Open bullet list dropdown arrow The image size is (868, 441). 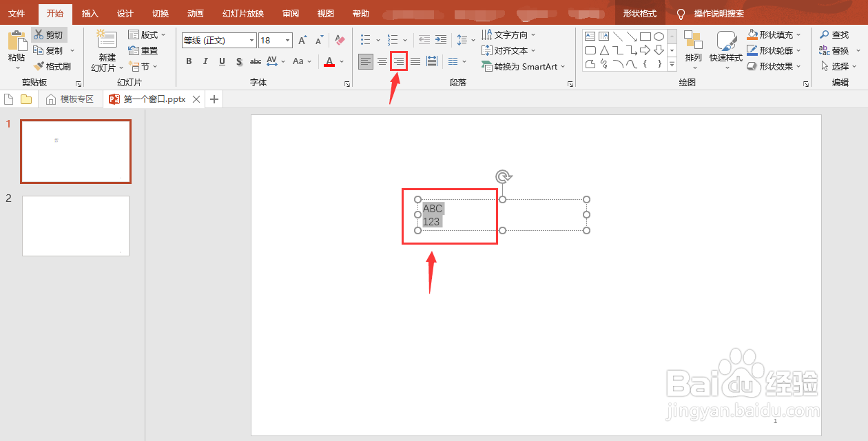coord(378,40)
